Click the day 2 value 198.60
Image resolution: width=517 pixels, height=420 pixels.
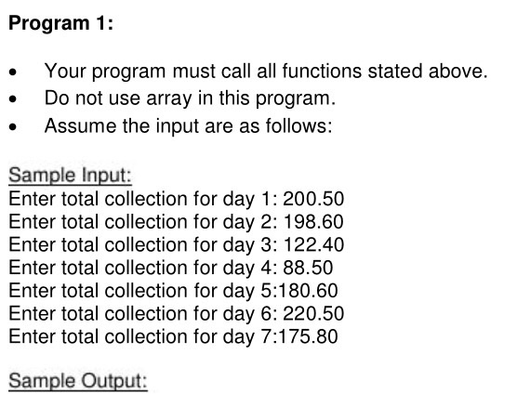click(x=313, y=221)
